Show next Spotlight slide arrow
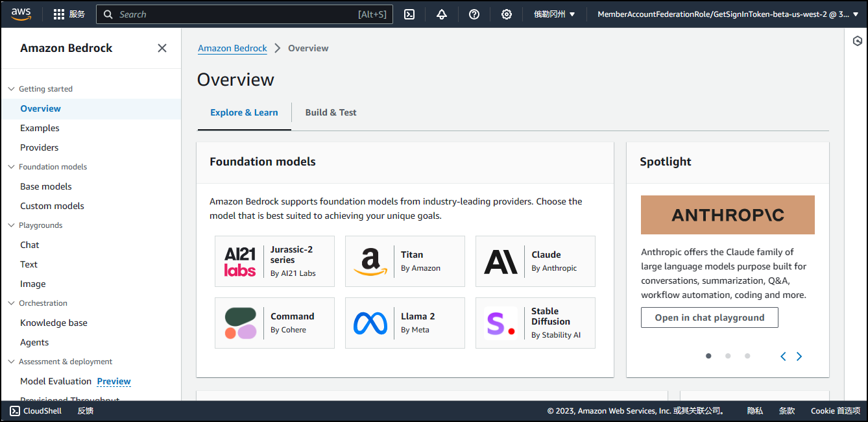The width and height of the screenshot is (868, 422). [x=799, y=356]
